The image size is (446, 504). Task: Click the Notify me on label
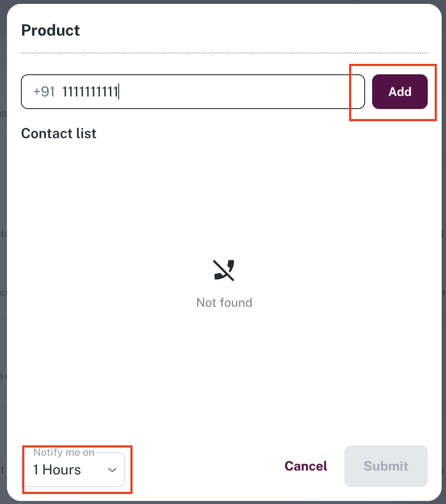click(63, 452)
